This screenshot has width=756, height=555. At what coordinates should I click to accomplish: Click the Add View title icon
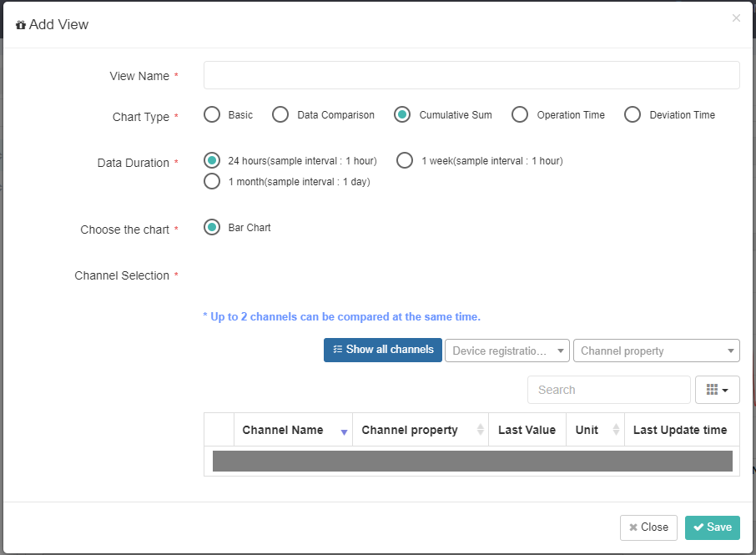21,25
